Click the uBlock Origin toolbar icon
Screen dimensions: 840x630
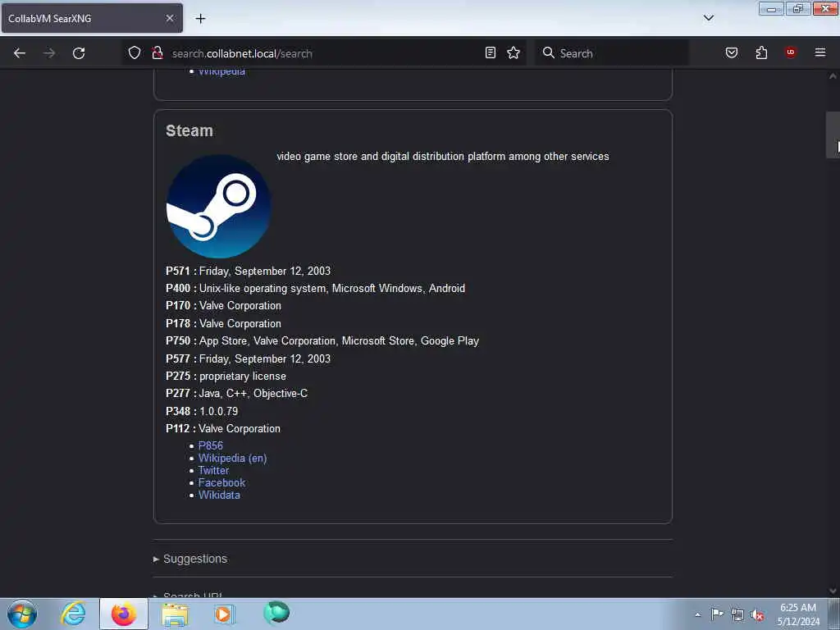coord(791,52)
